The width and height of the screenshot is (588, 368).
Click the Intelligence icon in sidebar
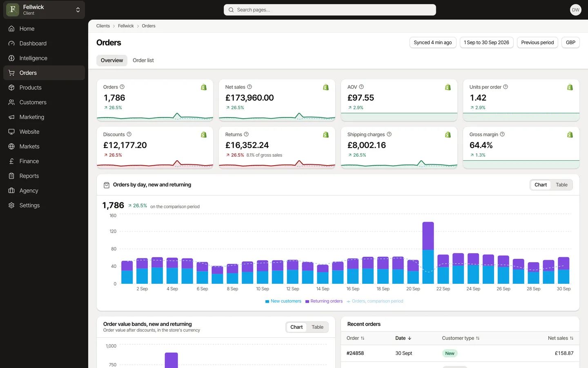click(x=11, y=58)
